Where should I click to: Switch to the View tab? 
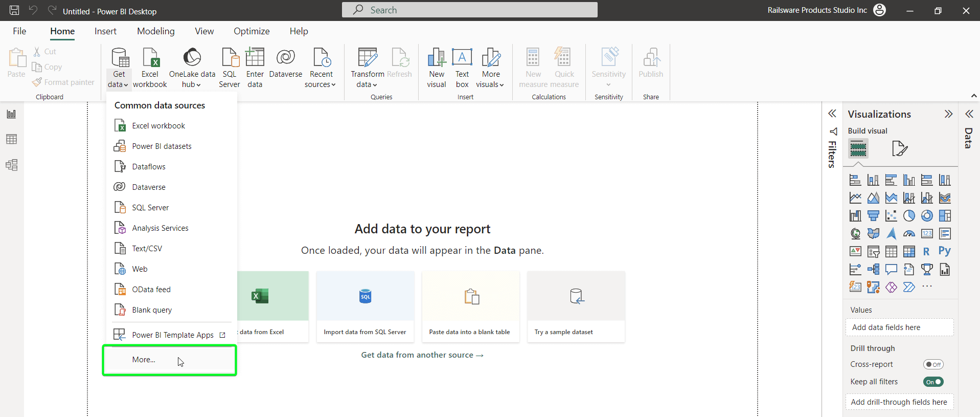tap(204, 31)
